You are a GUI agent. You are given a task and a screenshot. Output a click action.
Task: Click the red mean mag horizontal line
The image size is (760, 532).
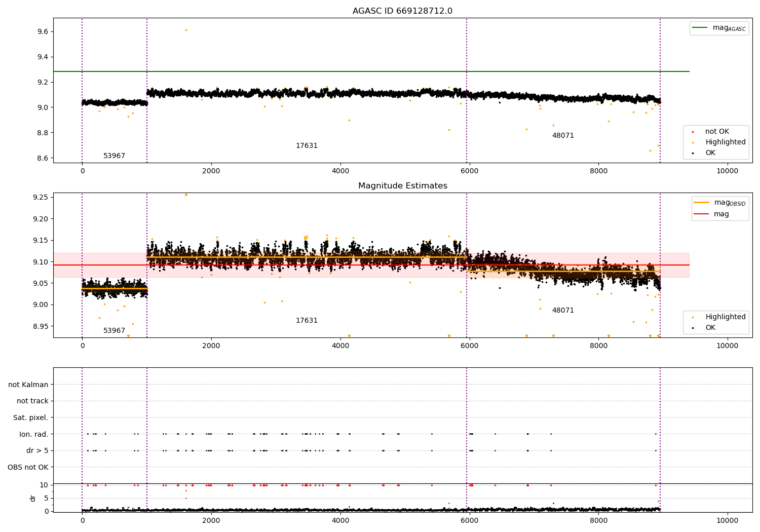coord(371,265)
